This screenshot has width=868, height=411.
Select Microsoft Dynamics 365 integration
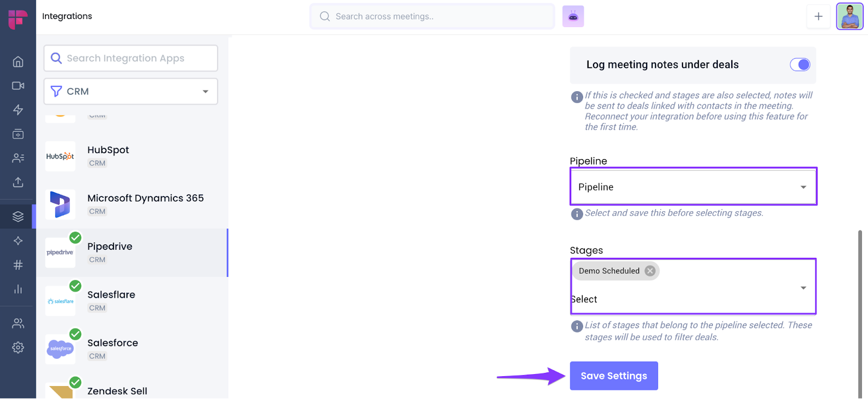pyautogui.click(x=145, y=204)
